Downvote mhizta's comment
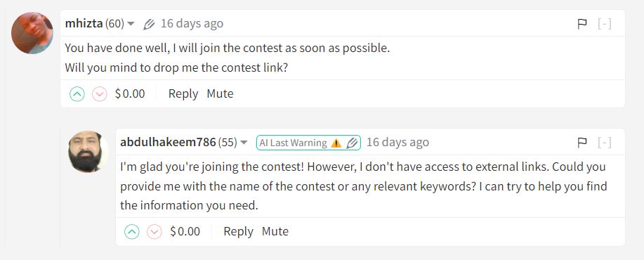 pos(100,94)
